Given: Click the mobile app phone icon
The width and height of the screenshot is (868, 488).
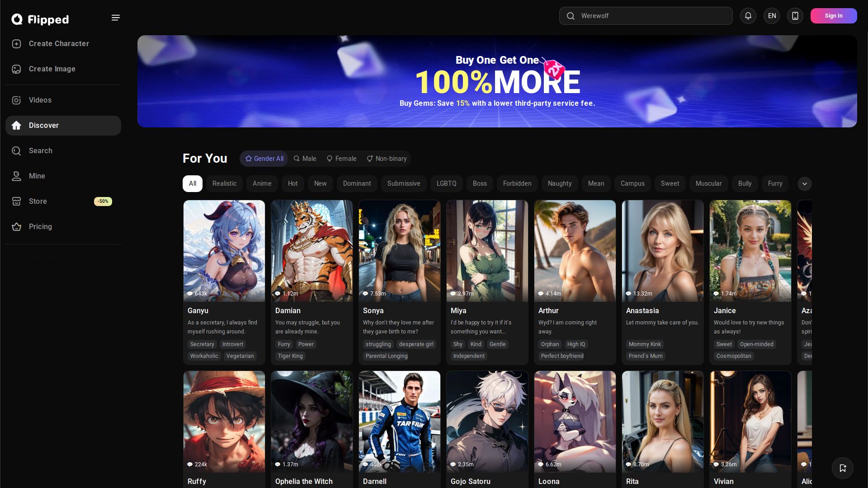Looking at the screenshot, I should 795,16.
